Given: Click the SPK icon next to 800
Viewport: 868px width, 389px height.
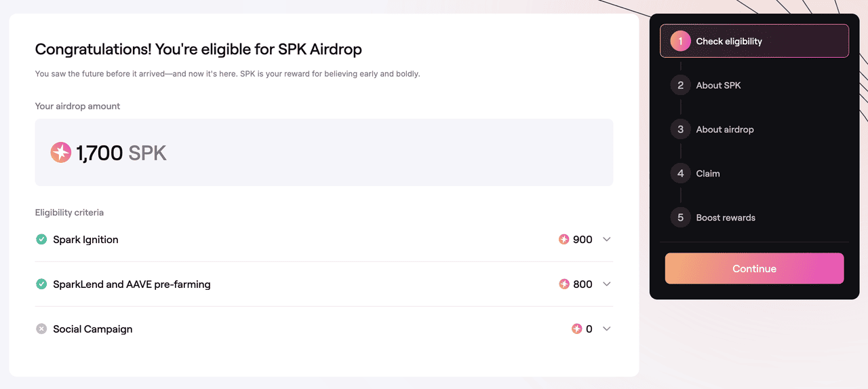Looking at the screenshot, I should 564,284.
